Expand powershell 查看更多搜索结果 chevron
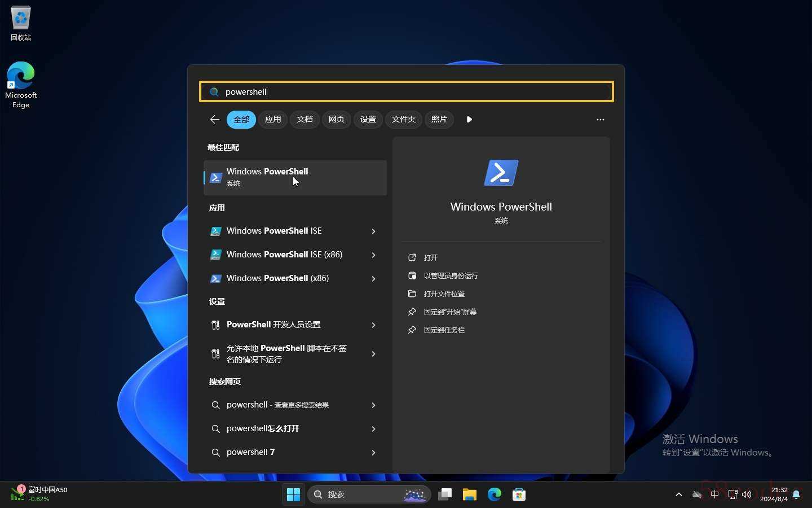 [373, 405]
